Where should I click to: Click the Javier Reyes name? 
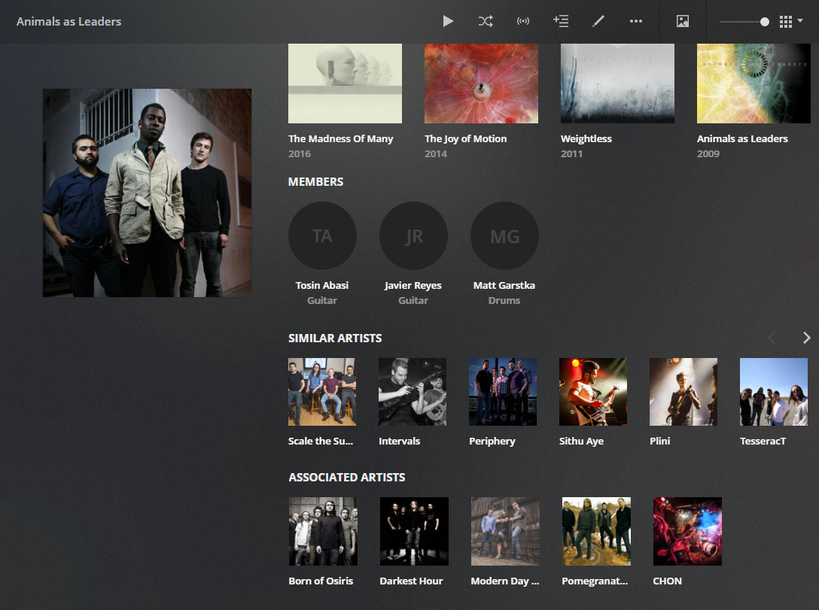413,286
